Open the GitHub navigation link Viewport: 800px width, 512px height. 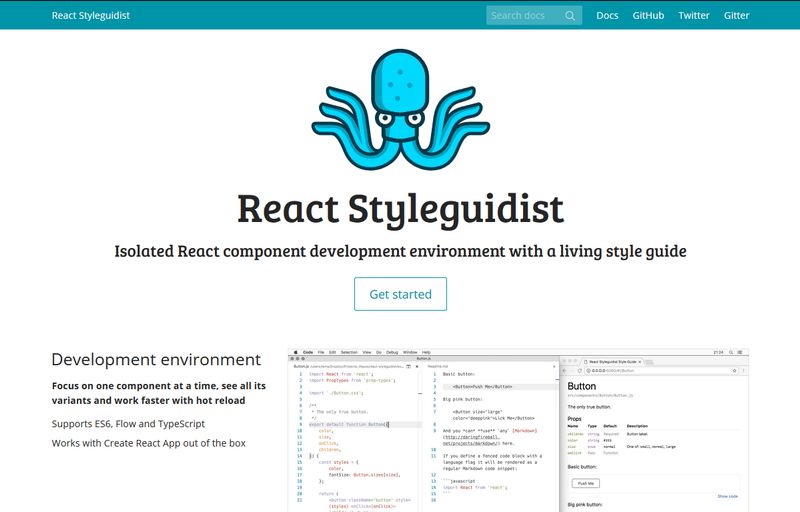(x=648, y=15)
